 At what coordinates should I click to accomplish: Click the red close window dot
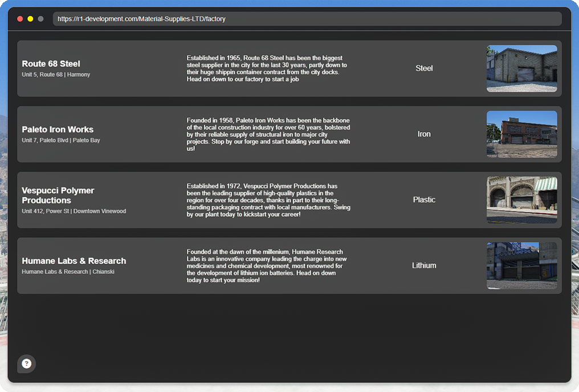point(21,19)
